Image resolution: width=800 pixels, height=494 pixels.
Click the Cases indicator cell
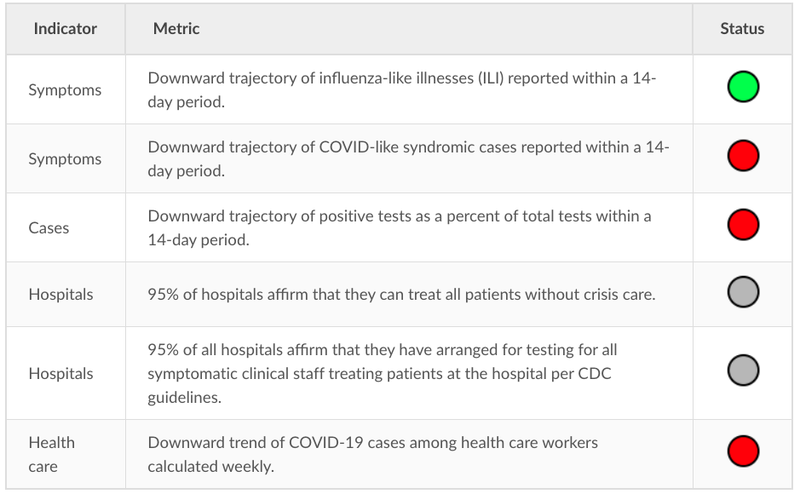coord(66,228)
